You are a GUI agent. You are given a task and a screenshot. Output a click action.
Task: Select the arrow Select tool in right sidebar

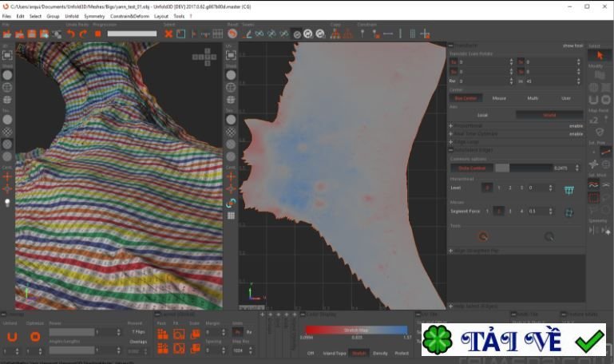pyautogui.click(x=600, y=56)
